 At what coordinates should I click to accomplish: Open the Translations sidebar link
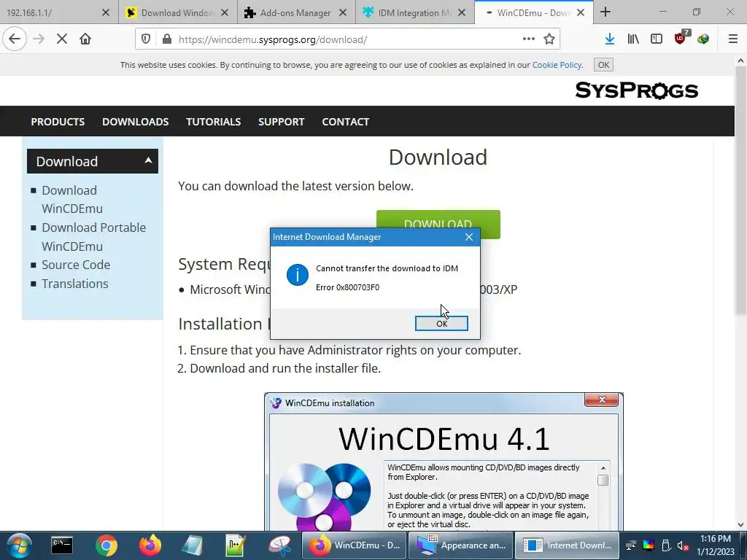(x=75, y=284)
